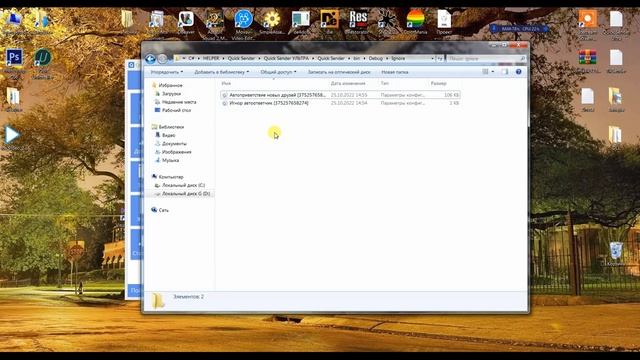The height and width of the screenshot is (360, 640).
Task: Sort files by Дата изменения column header
Action: coord(348,83)
